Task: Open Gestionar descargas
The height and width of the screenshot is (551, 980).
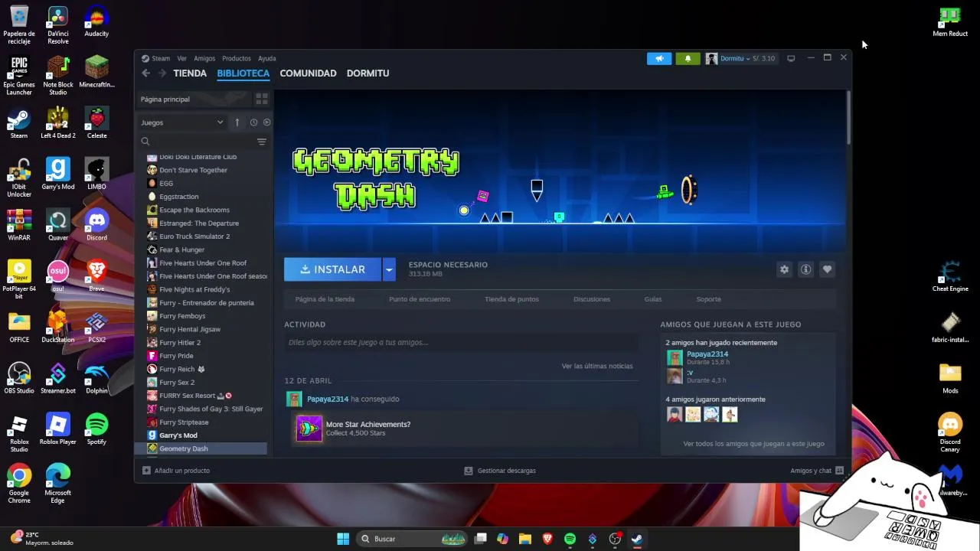Action: click(x=500, y=471)
